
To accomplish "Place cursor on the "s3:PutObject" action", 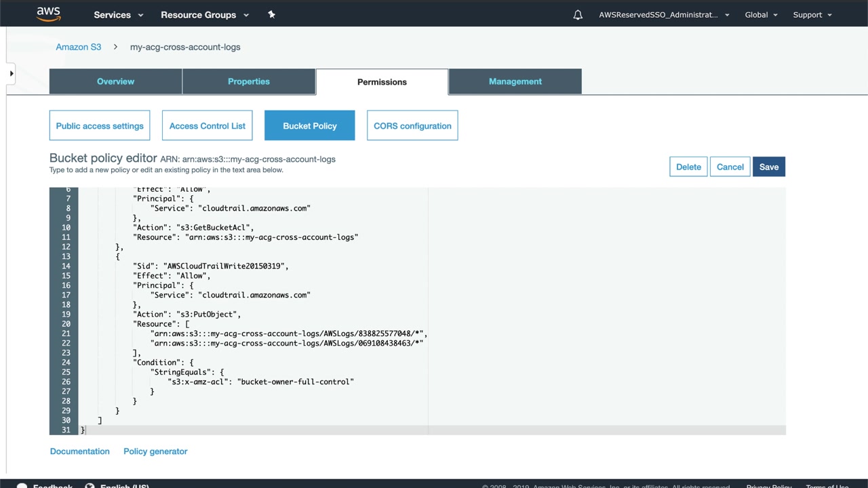I will click(x=207, y=314).
